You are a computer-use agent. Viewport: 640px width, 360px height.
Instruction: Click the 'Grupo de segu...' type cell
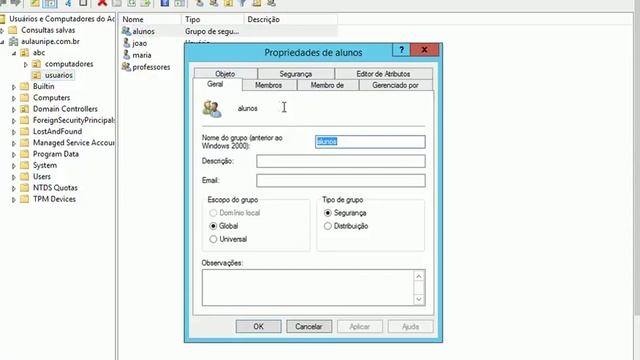212,31
